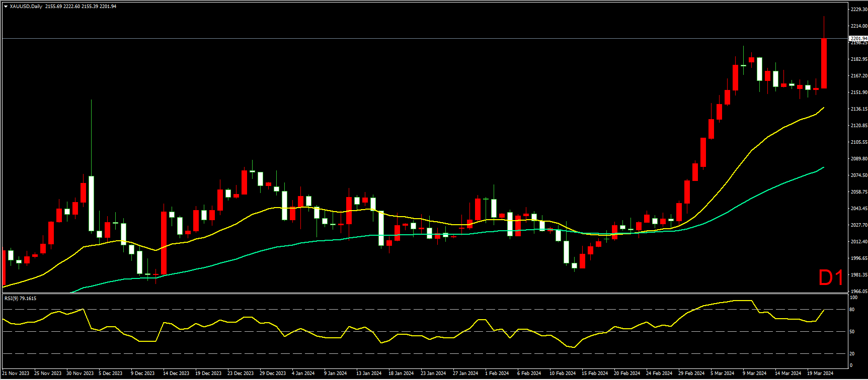
Task: Click the 25 Nov 2023 date label
Action: 48,373
